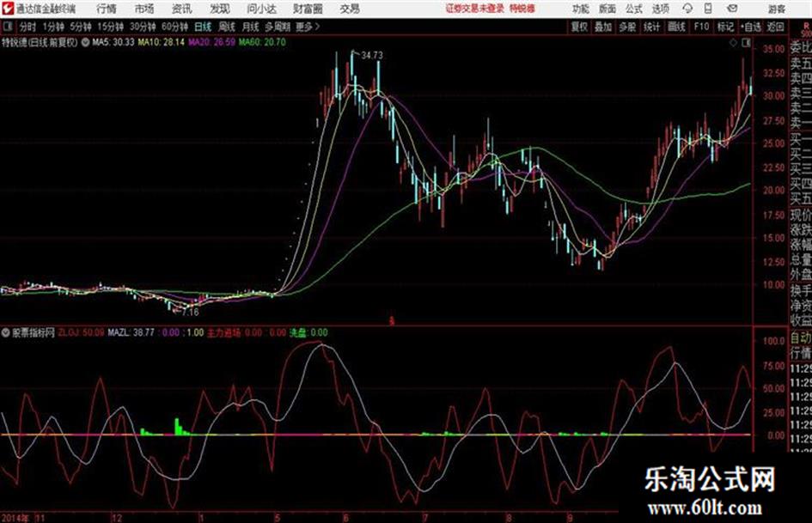The image size is (812, 523).
Task: Switch to 1分钟 period tab
Action: pos(52,27)
